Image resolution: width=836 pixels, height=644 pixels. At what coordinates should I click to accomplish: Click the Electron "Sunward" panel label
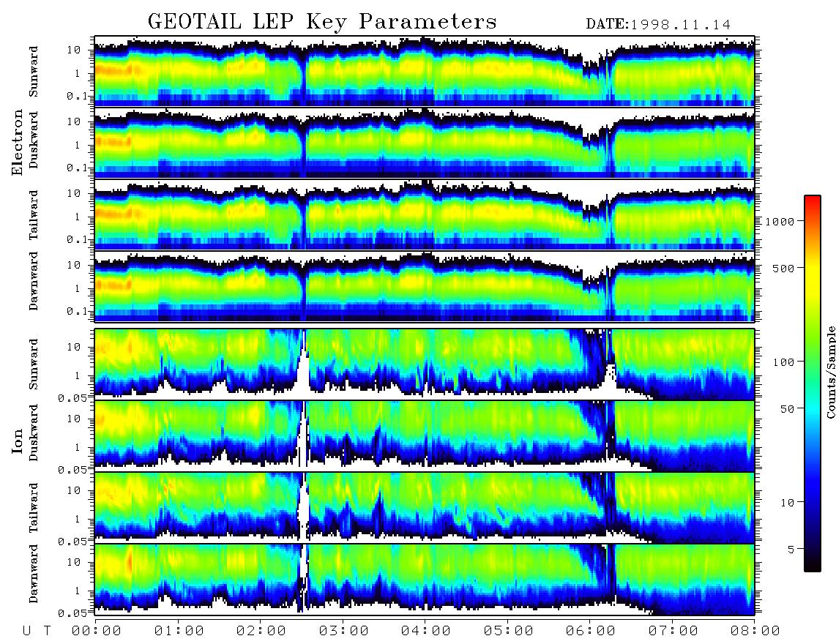(x=34, y=72)
